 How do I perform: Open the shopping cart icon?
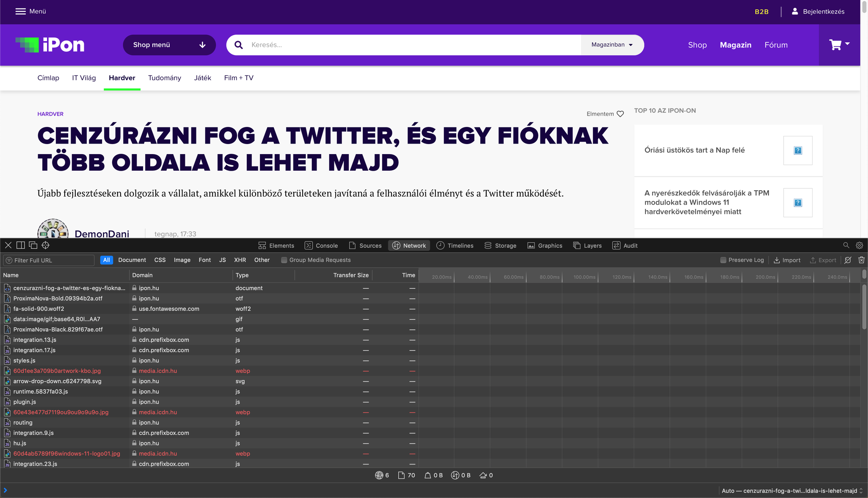coord(835,44)
